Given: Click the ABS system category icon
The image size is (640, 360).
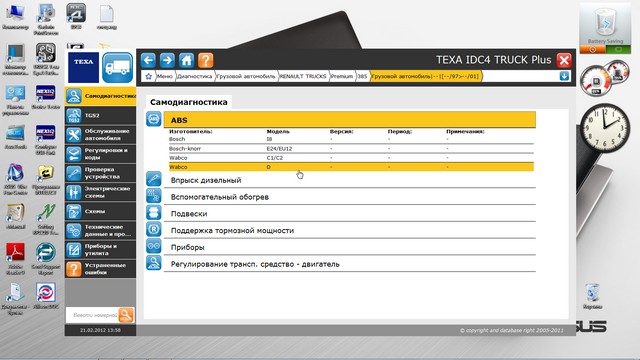Looking at the screenshot, I should tap(154, 119).
